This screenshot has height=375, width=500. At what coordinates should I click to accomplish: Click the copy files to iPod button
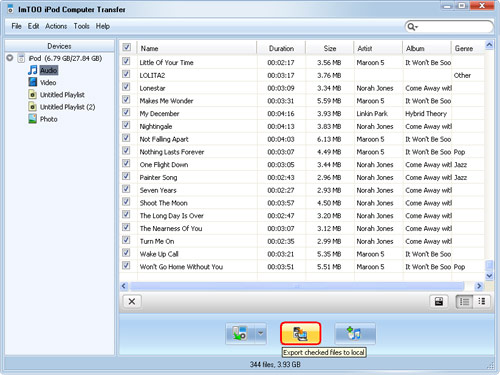(240, 333)
